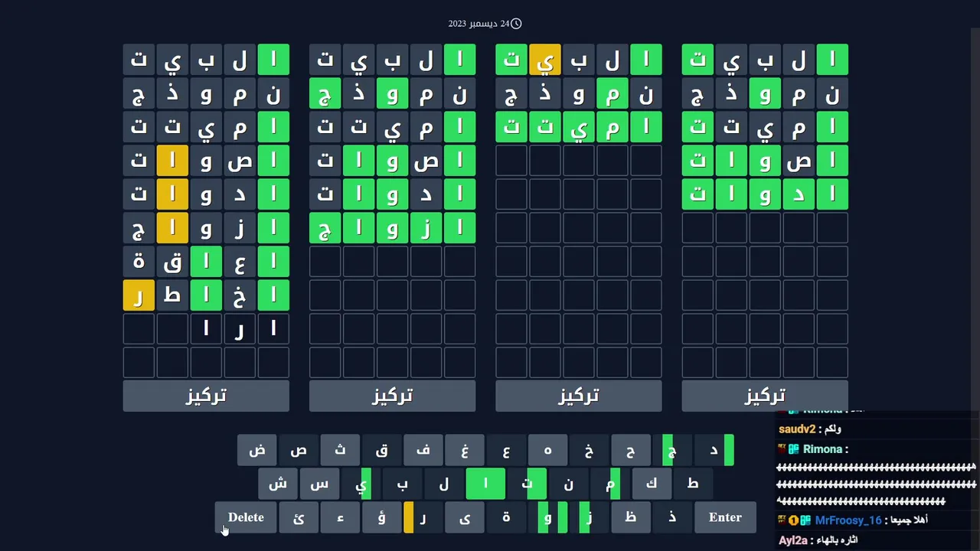
Task: Tap the ي key on the keyboard
Action: coord(361,484)
